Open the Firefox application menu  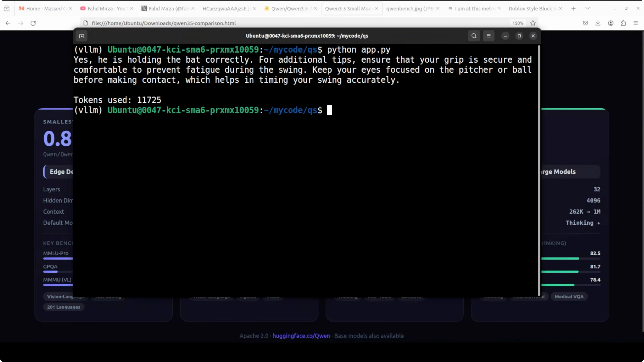636,23
